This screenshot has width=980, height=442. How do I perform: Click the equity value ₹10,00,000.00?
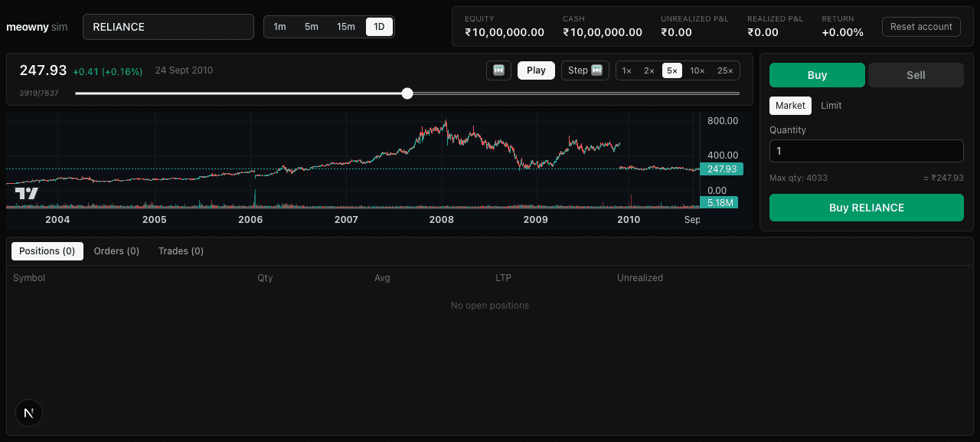tap(505, 32)
